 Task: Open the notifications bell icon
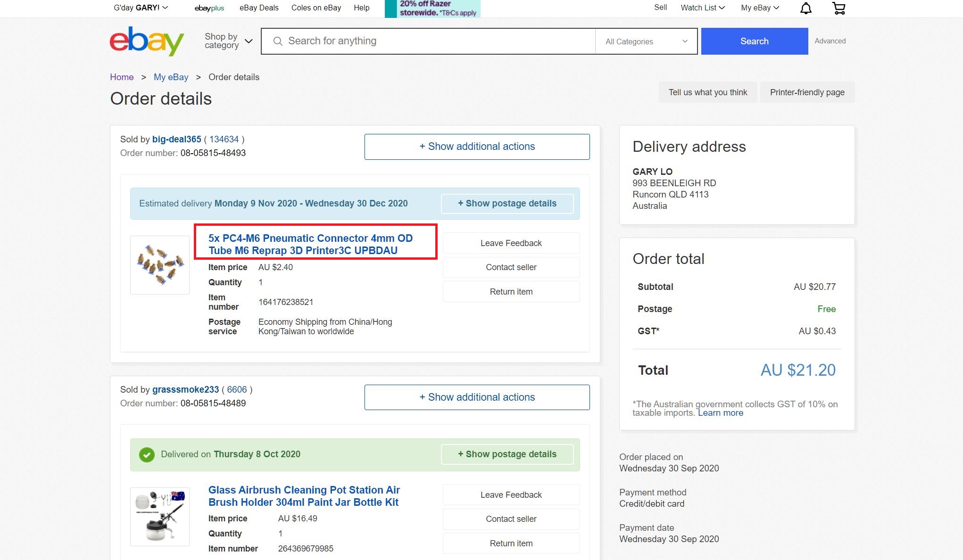[806, 8]
